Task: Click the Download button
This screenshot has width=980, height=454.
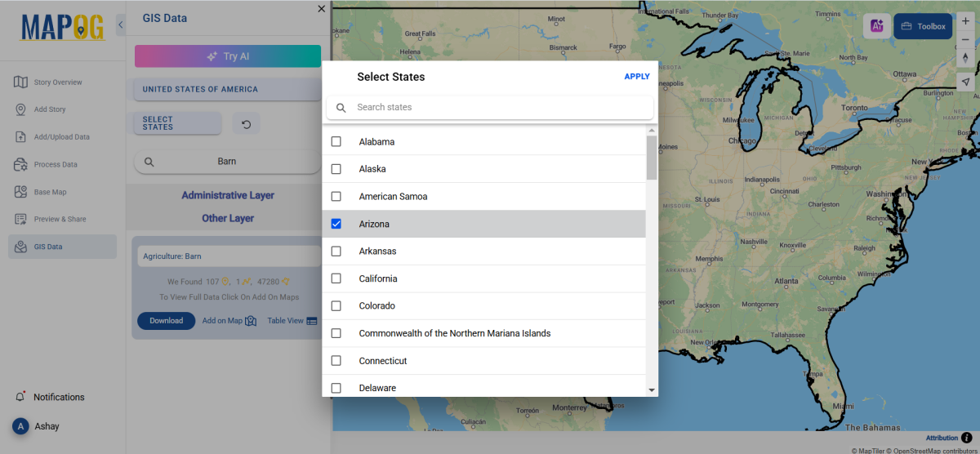Action: point(167,320)
